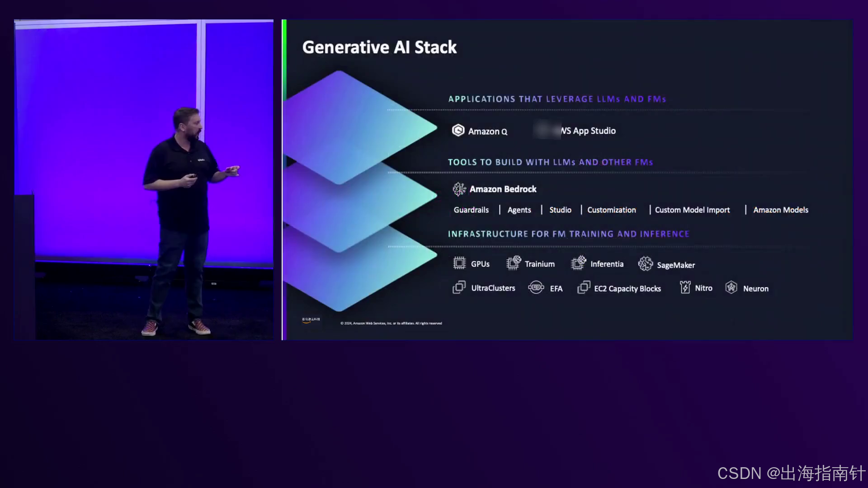Screen dimensions: 868x488
Task: Click the Trainium chip icon
Action: point(514,263)
